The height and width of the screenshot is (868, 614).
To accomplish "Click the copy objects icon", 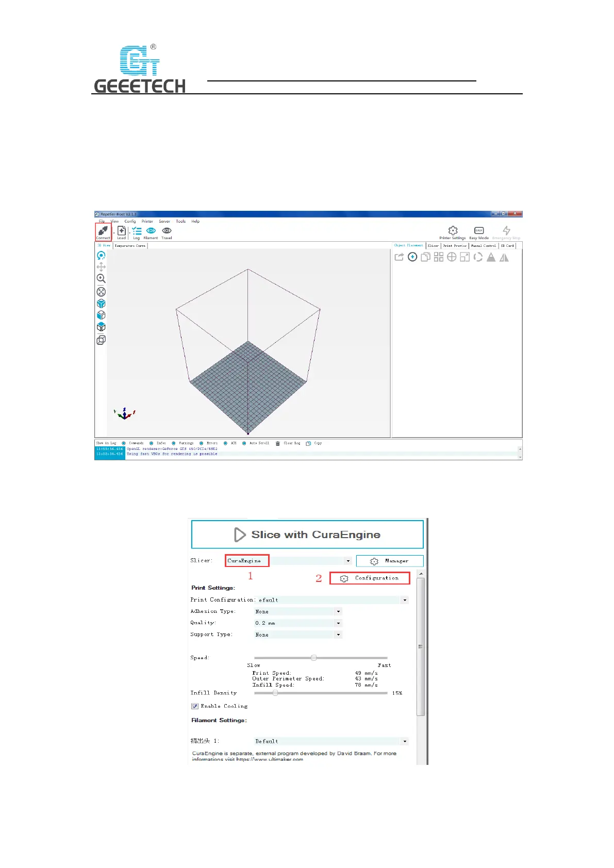I will 425,257.
